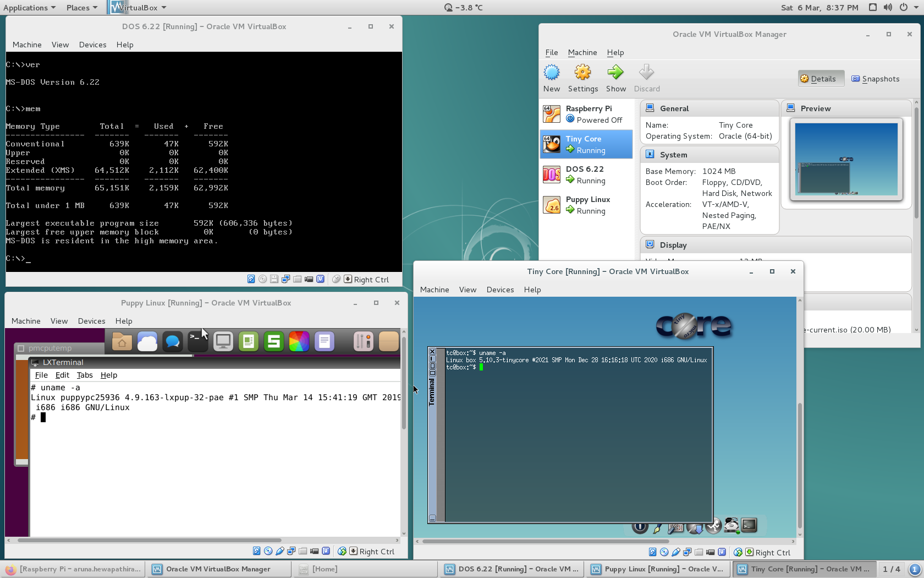Open green S spreadsheet icon in Puppy dock
Viewport: 924px width, 578px height.
pyautogui.click(x=273, y=342)
